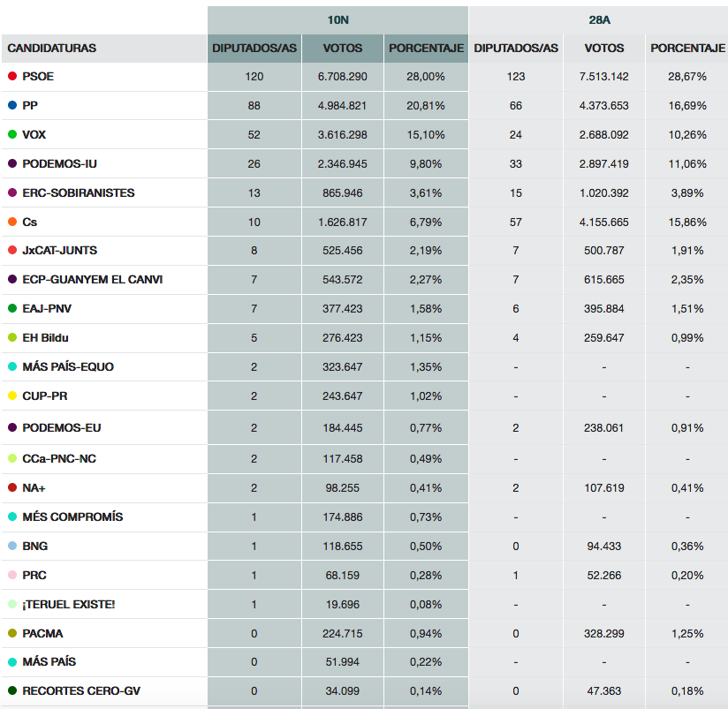
Task: Click EH Bildu 28A votes 259.647
Action: pos(604,338)
